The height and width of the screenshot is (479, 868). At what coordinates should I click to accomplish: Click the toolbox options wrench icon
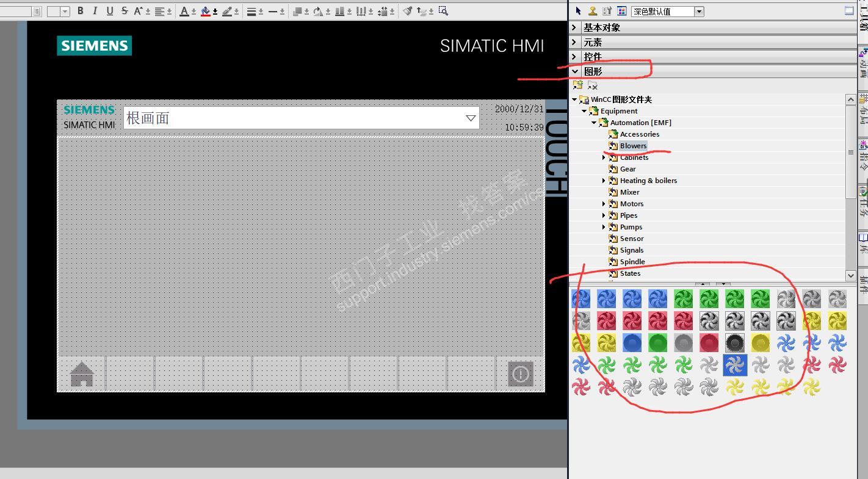(607, 11)
